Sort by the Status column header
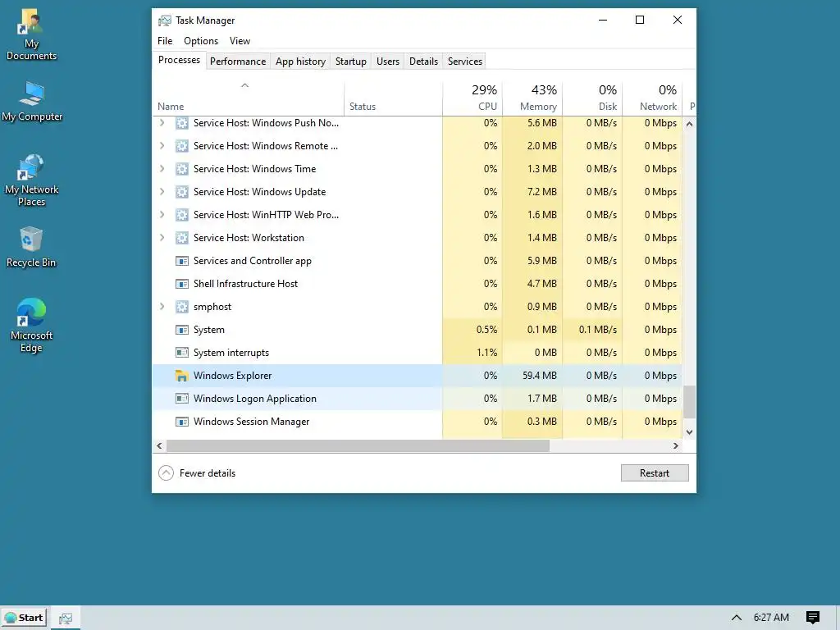This screenshot has height=630, width=840. (x=393, y=98)
